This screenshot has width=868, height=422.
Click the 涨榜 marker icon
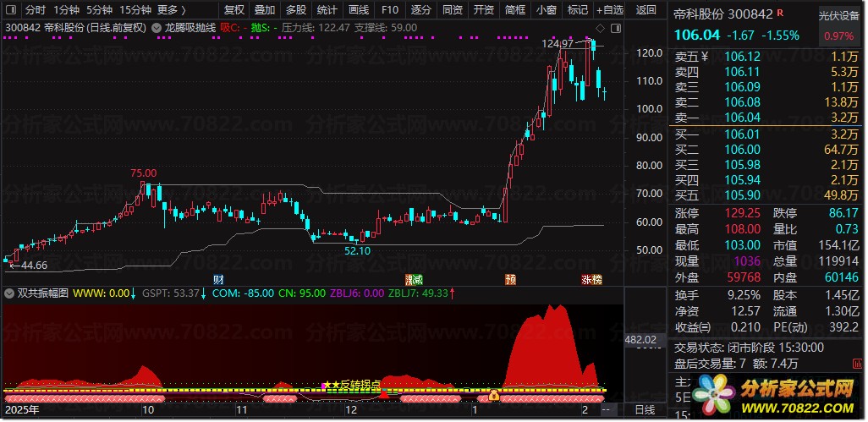click(591, 279)
